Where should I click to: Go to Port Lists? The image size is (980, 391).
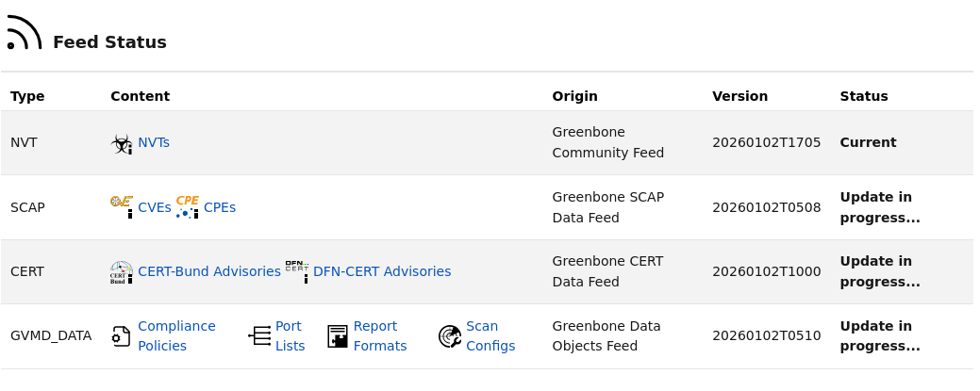click(290, 336)
